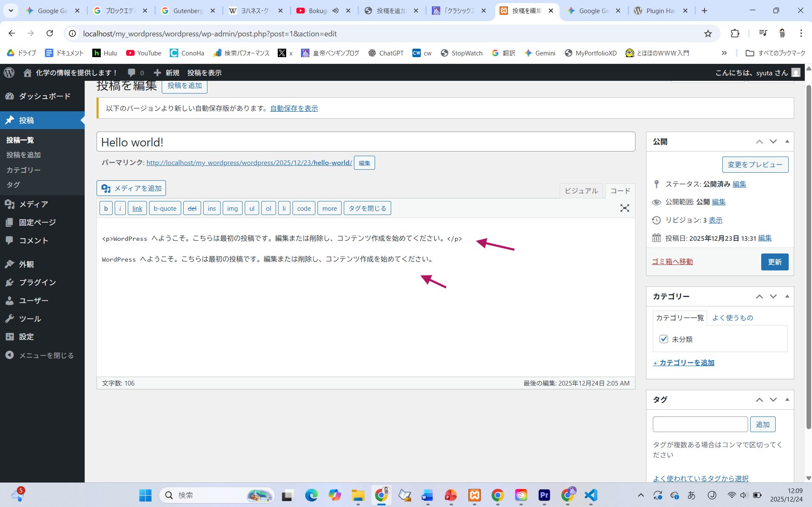Move the タグ panel down with chevron
This screenshot has height=507, width=812.
773,400
